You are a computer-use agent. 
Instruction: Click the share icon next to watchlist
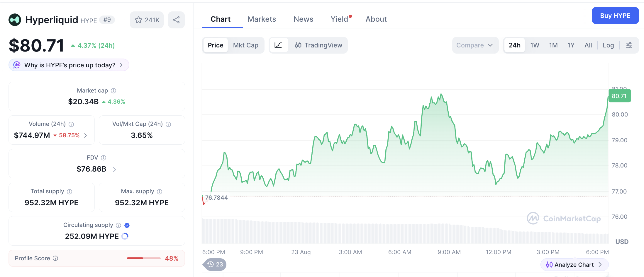tap(176, 20)
